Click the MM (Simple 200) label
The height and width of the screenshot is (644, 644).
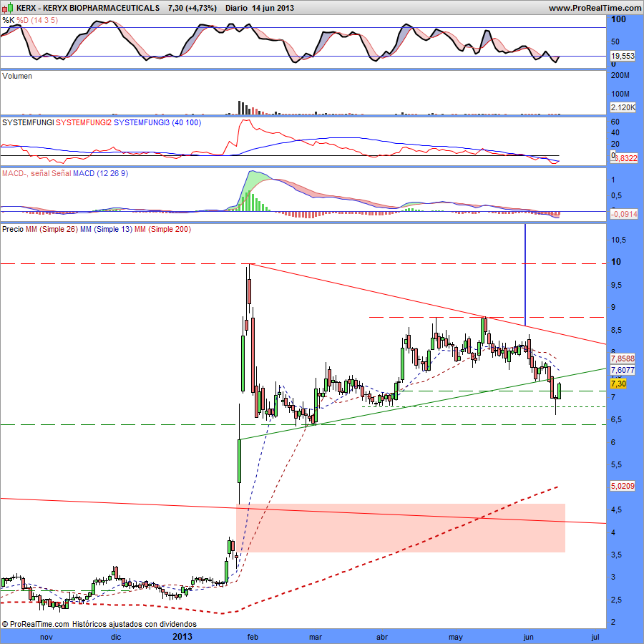tap(162, 229)
